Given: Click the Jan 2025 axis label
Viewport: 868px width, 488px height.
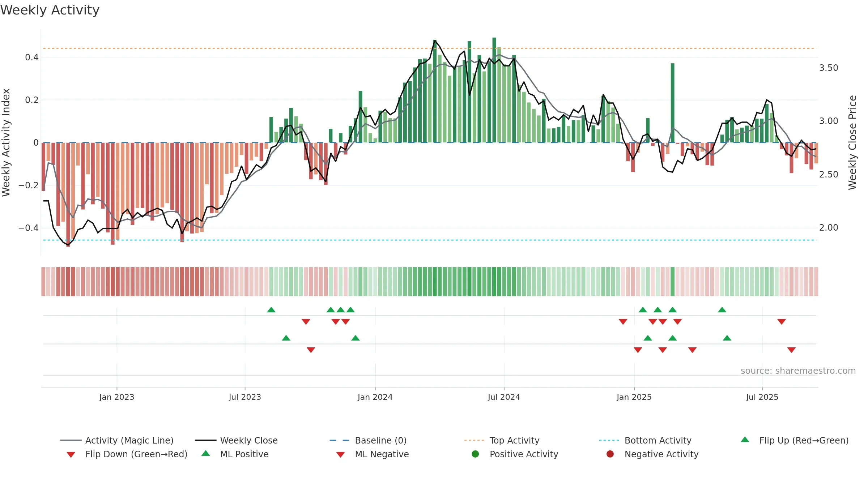Looking at the screenshot, I should pos(634,397).
